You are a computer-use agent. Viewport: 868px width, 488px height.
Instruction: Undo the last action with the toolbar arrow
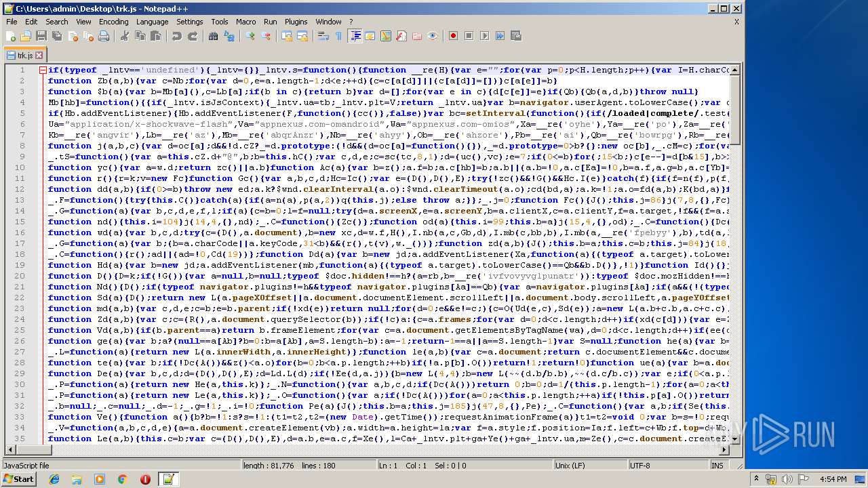177,36
